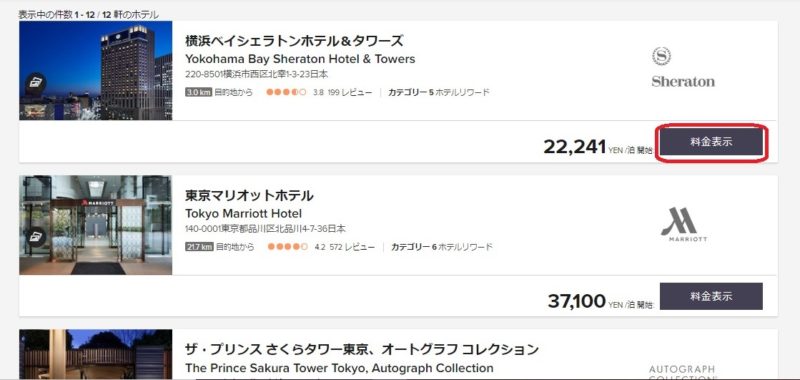This screenshot has height=380, width=800.
Task: Click Tokyo Marriott's orange rating circles
Action: point(288,247)
